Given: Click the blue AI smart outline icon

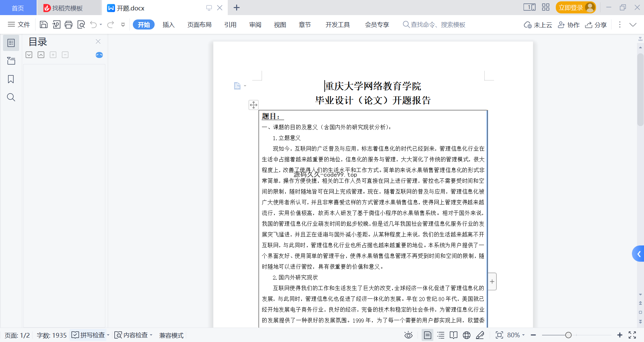Looking at the screenshot, I should [99, 55].
